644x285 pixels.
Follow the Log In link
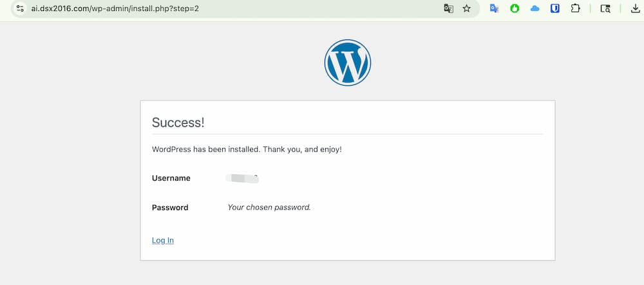[x=163, y=240]
